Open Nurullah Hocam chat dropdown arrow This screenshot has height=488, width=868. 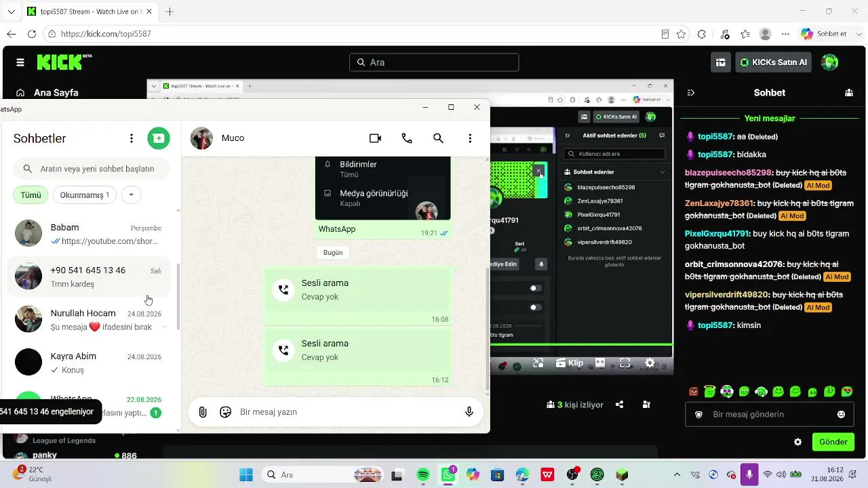pyautogui.click(x=164, y=327)
